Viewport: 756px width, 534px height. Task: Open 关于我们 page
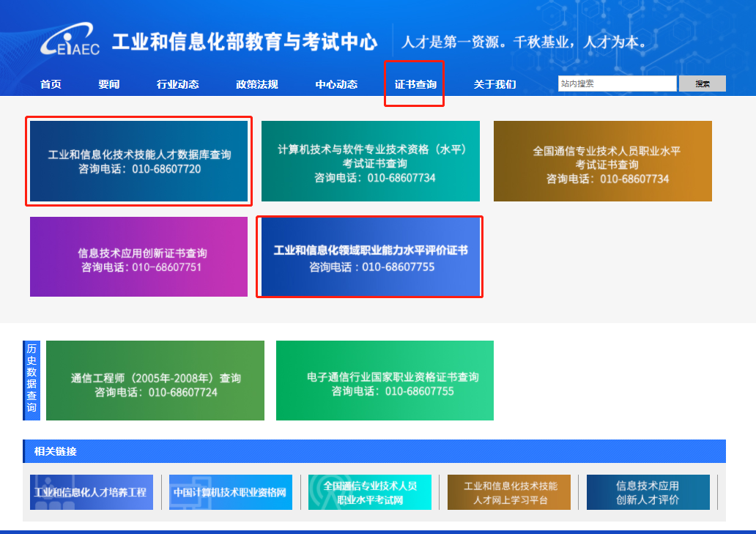point(494,84)
